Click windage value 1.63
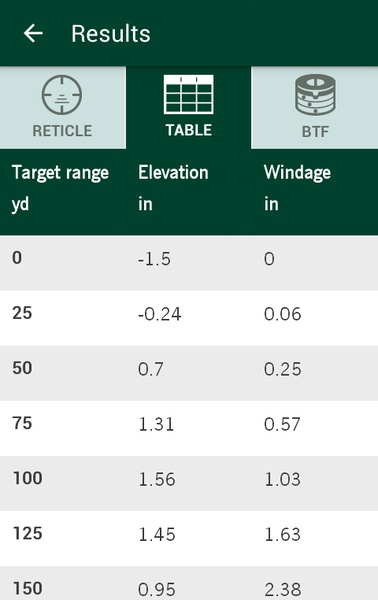The width and height of the screenshot is (378, 600). pyautogui.click(x=283, y=535)
